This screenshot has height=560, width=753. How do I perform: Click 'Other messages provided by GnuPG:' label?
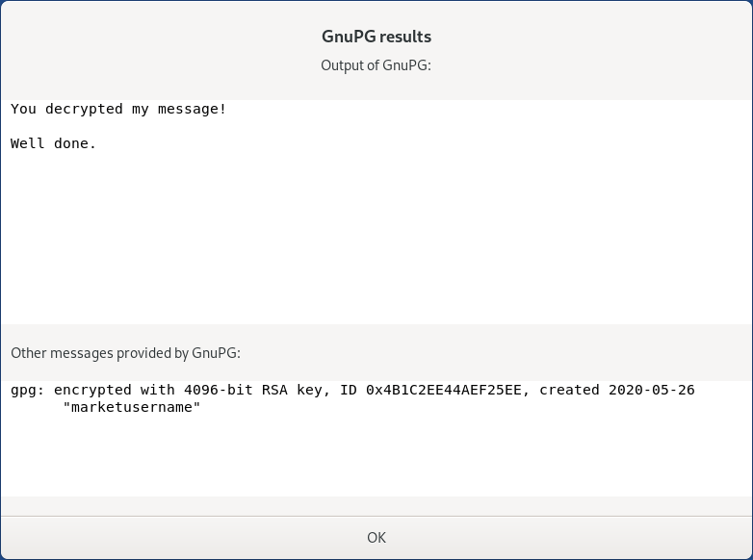126,353
